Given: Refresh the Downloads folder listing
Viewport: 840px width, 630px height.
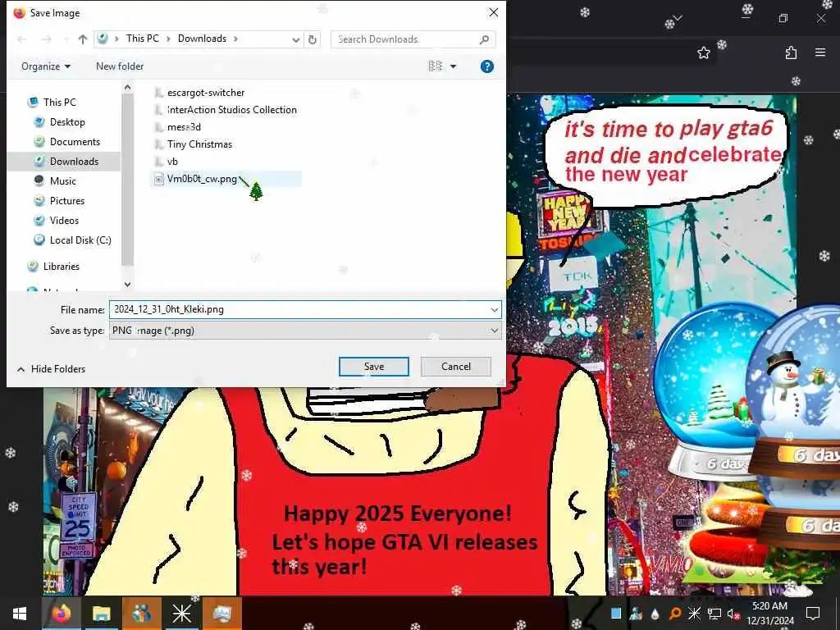Looking at the screenshot, I should 313,39.
